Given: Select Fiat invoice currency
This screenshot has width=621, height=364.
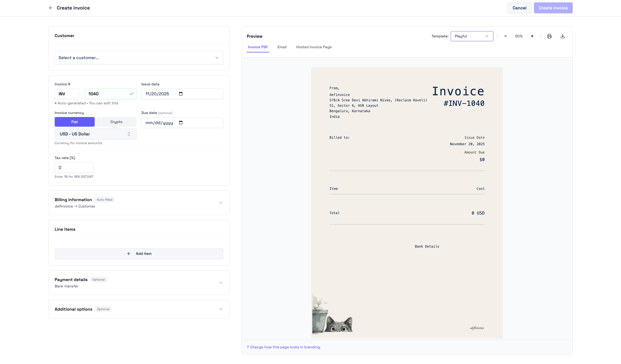Looking at the screenshot, I should 74,122.
